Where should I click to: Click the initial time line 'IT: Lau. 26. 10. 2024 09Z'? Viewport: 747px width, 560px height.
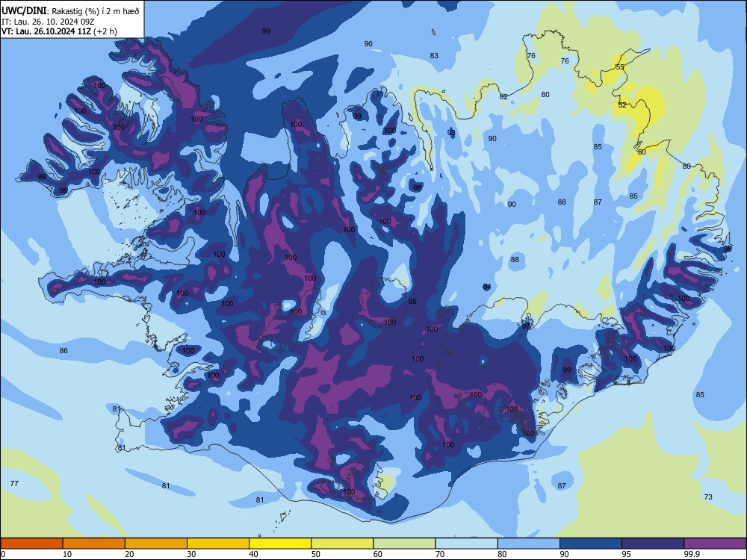48,22
